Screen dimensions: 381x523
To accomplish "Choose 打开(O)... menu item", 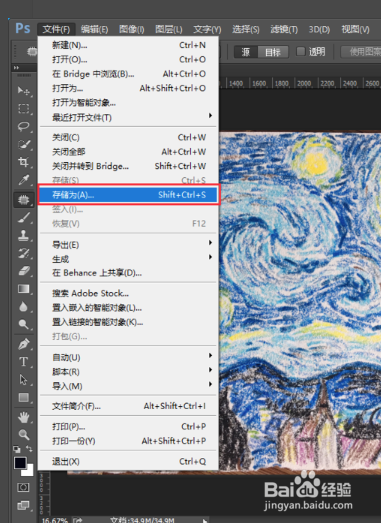I will [x=128, y=59].
